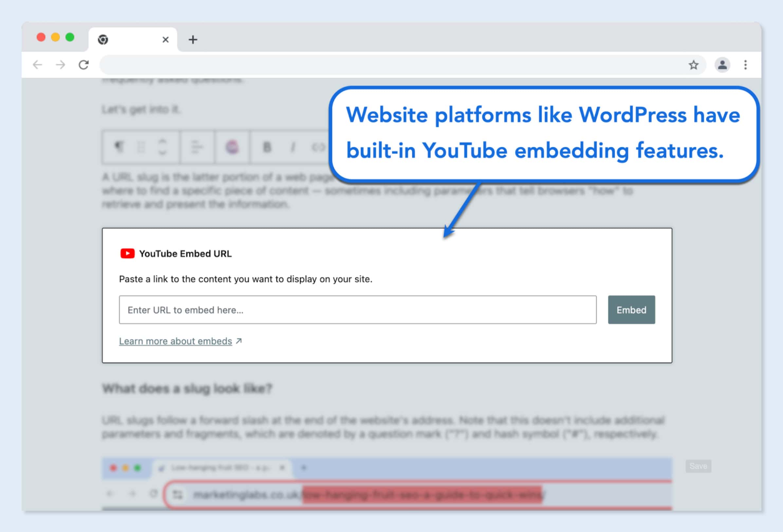783x532 pixels.
Task: Click the blurred Italic formatting button
Action: tap(292, 147)
